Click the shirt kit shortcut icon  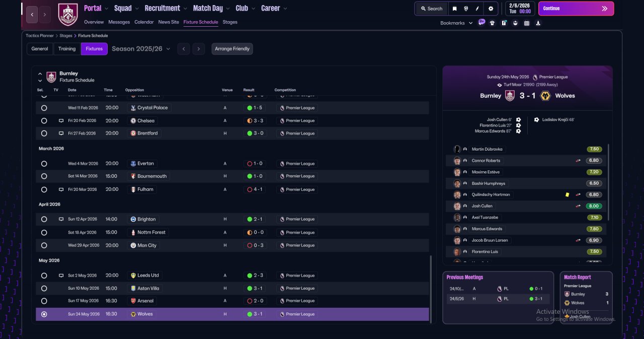(492, 23)
